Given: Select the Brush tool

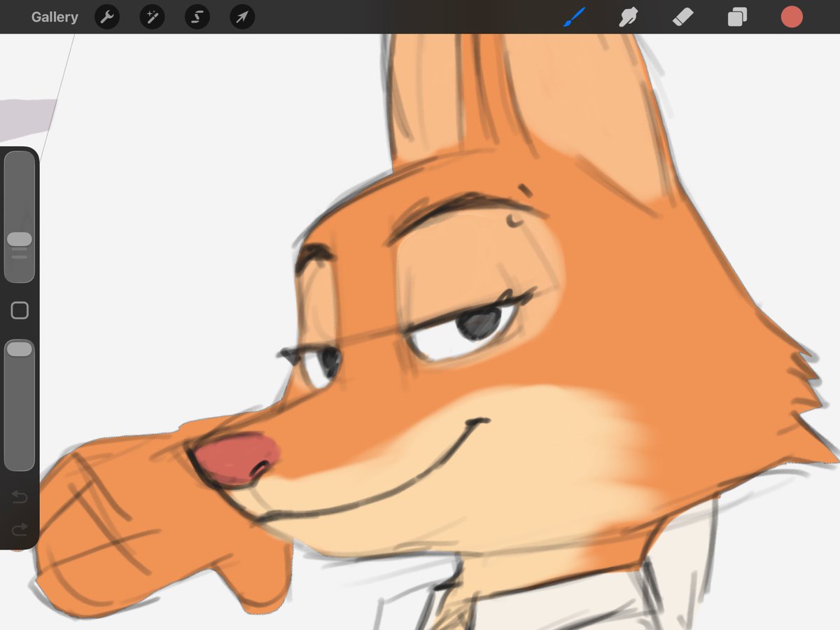Looking at the screenshot, I should 574,17.
